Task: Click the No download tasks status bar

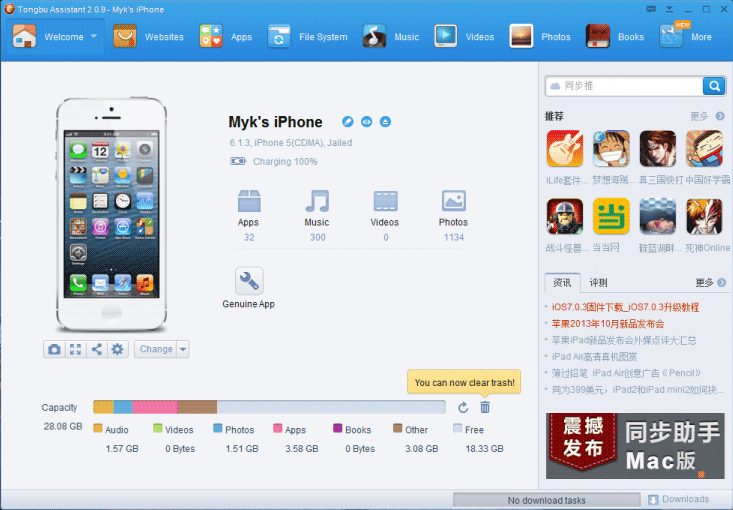Action: point(546,500)
